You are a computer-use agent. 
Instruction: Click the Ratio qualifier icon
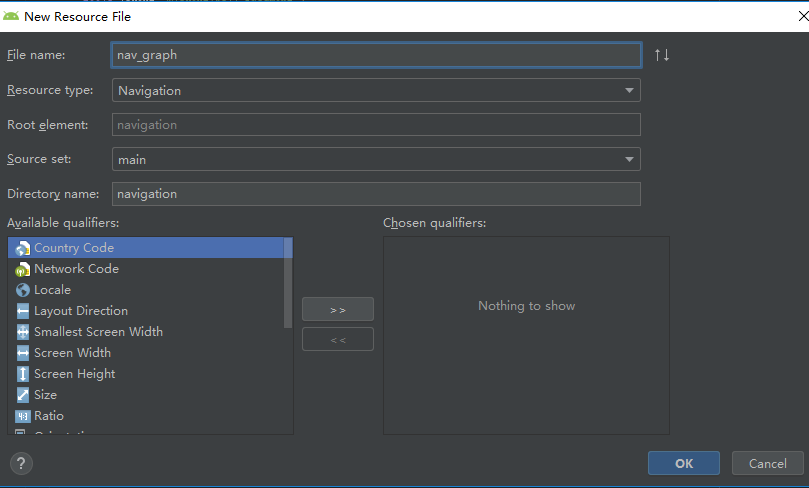(x=23, y=416)
